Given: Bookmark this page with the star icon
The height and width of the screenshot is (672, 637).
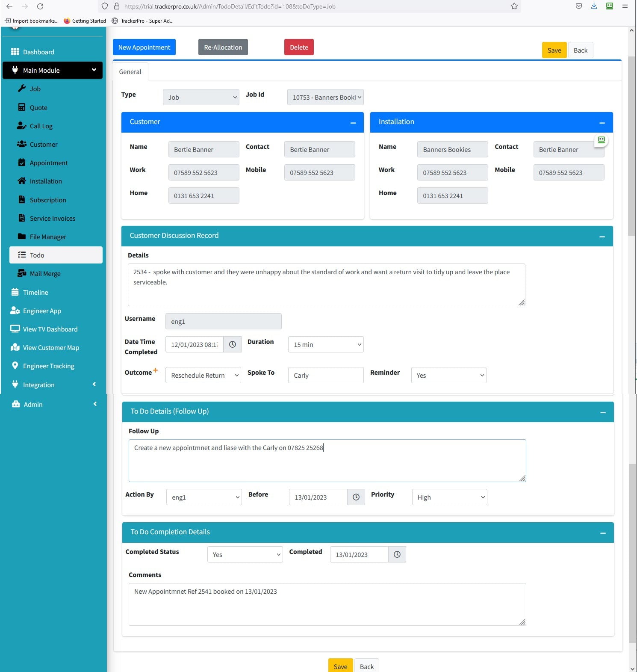Looking at the screenshot, I should [514, 6].
